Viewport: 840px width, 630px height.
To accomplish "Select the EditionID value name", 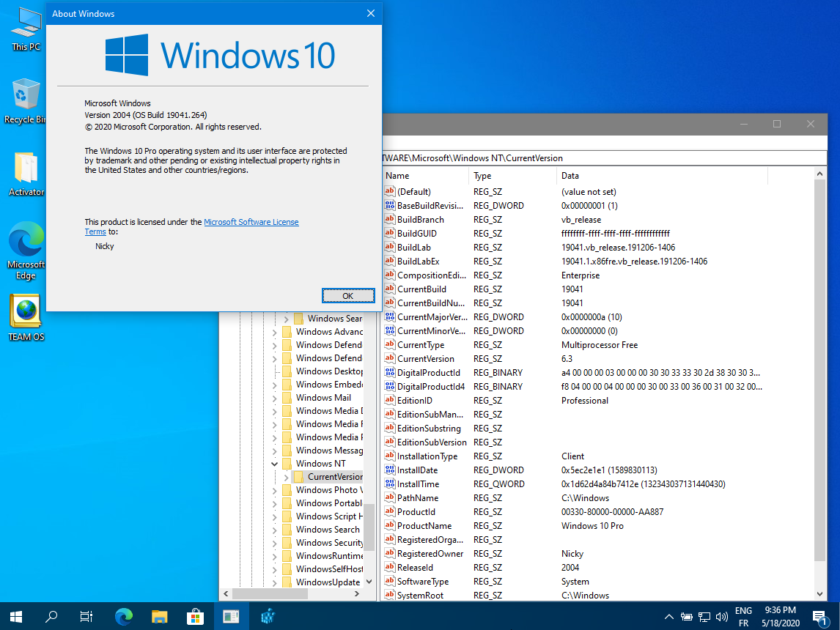I will pos(415,401).
